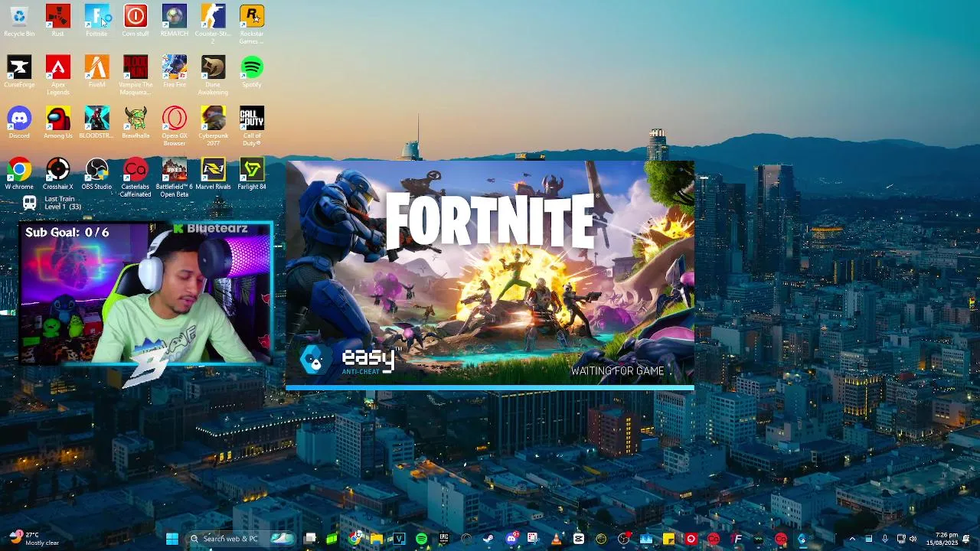The image size is (980, 551).
Task: Open the Rockstar Games launcher shortcut
Action: pos(252,24)
